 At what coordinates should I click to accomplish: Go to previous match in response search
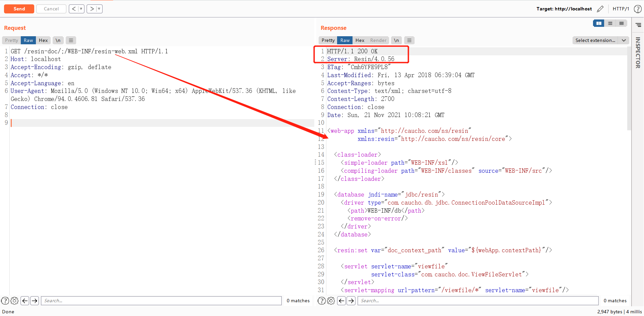341,301
